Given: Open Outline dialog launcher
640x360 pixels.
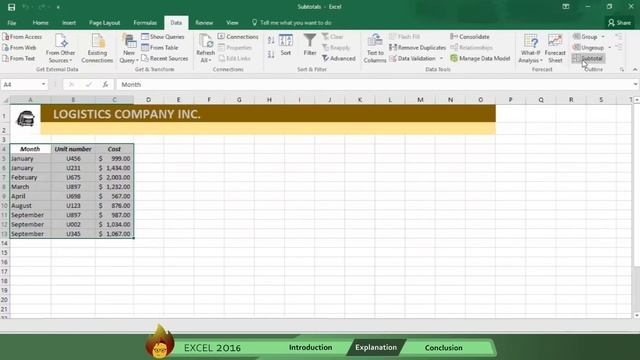Looking at the screenshot, I should 622,70.
